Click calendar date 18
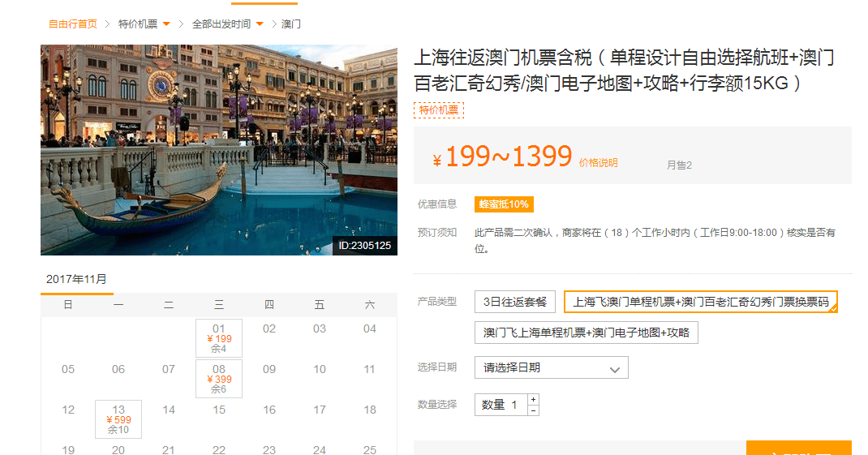 click(370, 410)
